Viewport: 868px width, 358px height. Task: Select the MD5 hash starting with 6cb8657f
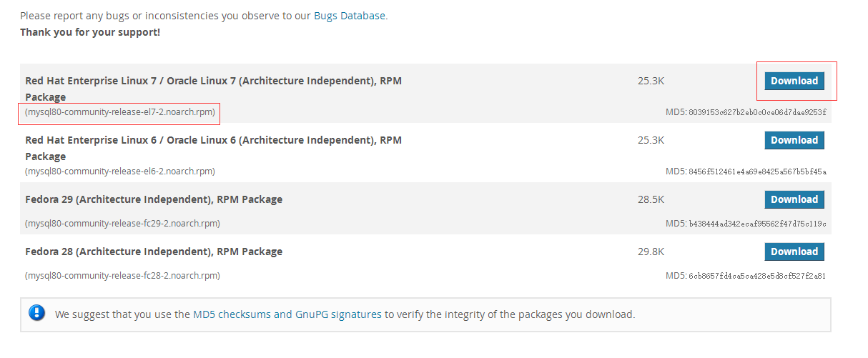(x=758, y=276)
